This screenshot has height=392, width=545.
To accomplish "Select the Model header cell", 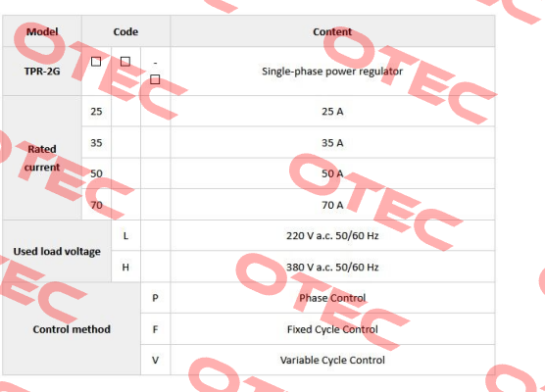I will pos(42,31).
